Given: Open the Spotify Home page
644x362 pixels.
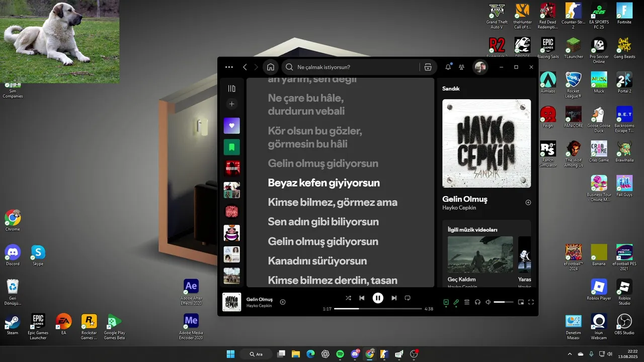Looking at the screenshot, I should tap(271, 67).
